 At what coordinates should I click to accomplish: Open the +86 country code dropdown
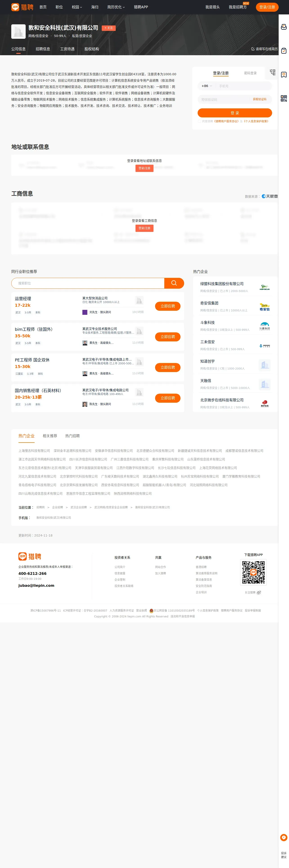click(207, 86)
